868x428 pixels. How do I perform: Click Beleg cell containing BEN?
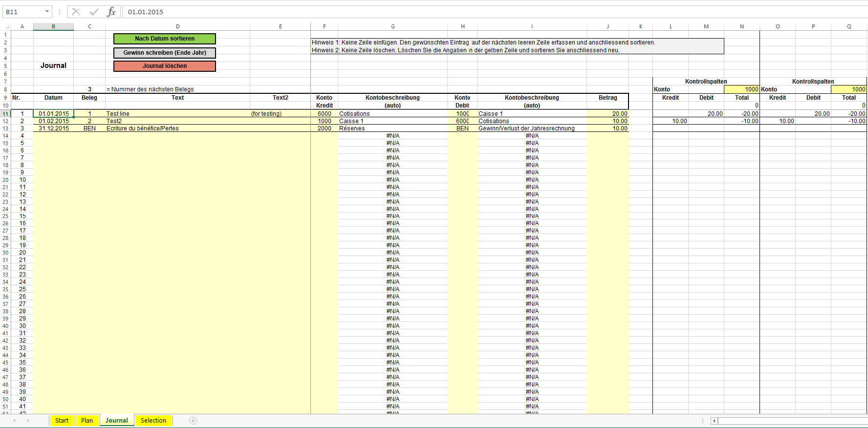89,128
